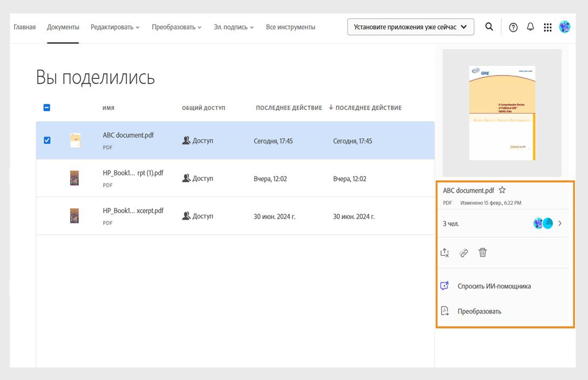Click first 30 июн. 2024 г. cell
588x380 pixels.
point(275,216)
